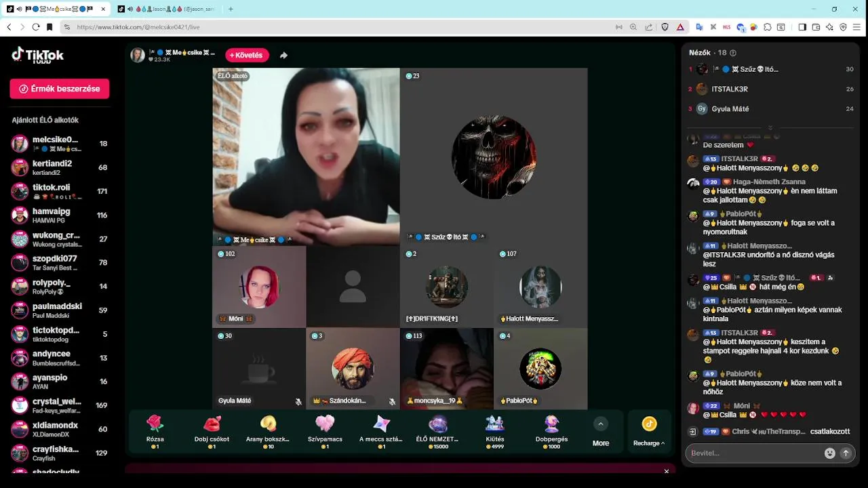The image size is (868, 488).
Task: Switch to the Me csike TikTok tab
Action: click(x=56, y=9)
